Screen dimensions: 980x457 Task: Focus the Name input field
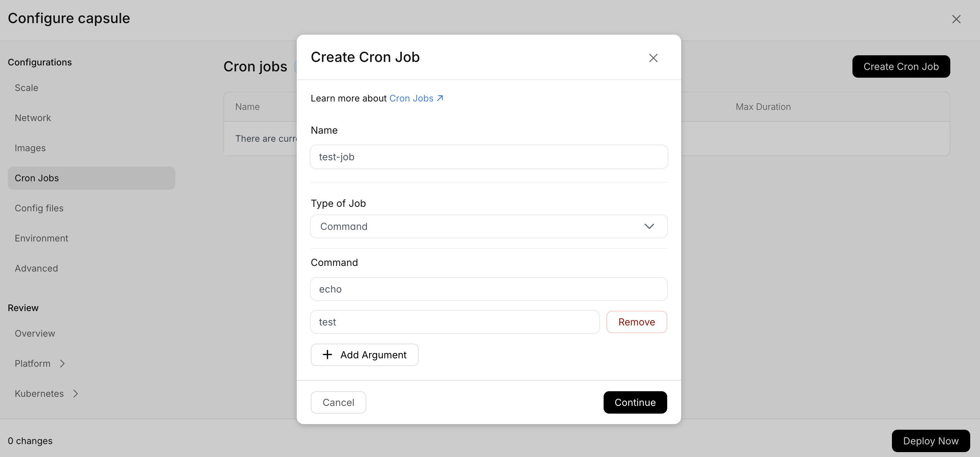(x=489, y=157)
